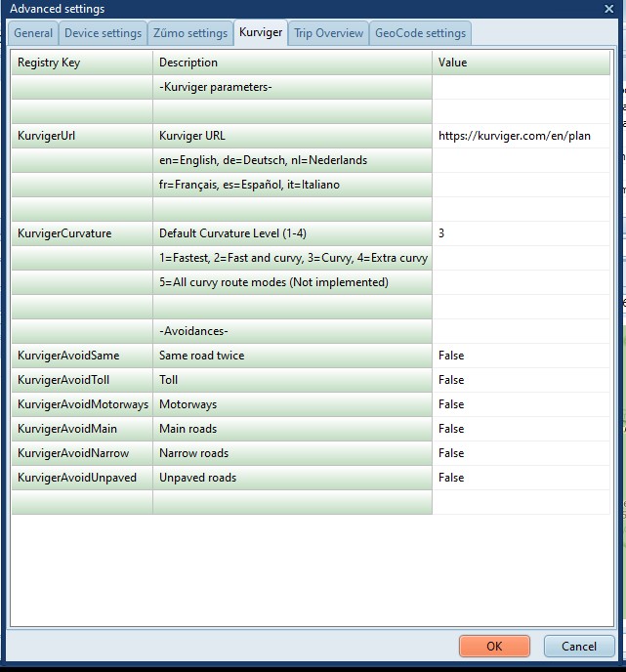Screen dimensions: 626x672
Task: Click the Cancel button
Action: pyautogui.click(x=578, y=646)
